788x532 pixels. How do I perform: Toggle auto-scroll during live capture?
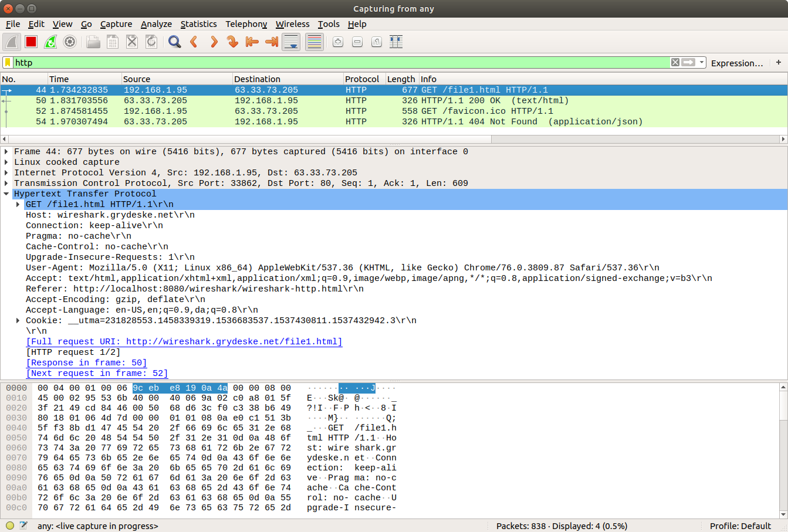(x=291, y=42)
